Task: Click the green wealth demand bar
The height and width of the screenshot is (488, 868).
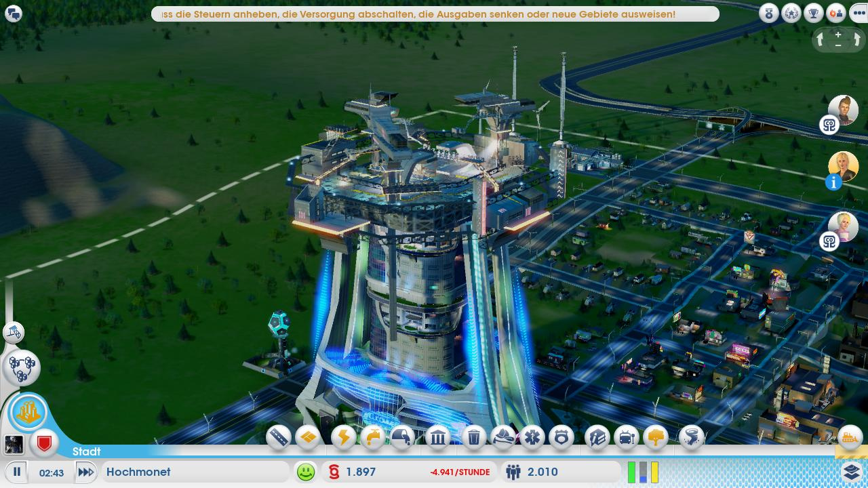Action: click(631, 472)
